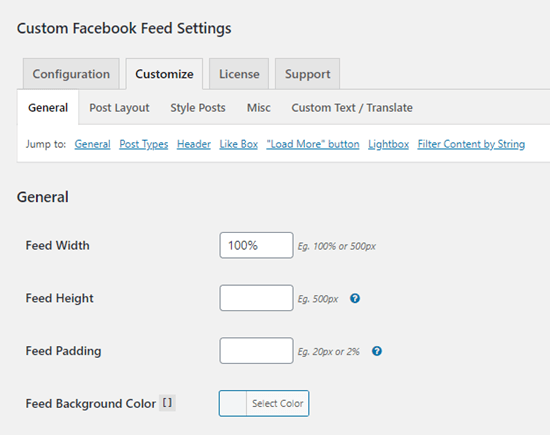Select the General sub-tab

click(x=48, y=108)
